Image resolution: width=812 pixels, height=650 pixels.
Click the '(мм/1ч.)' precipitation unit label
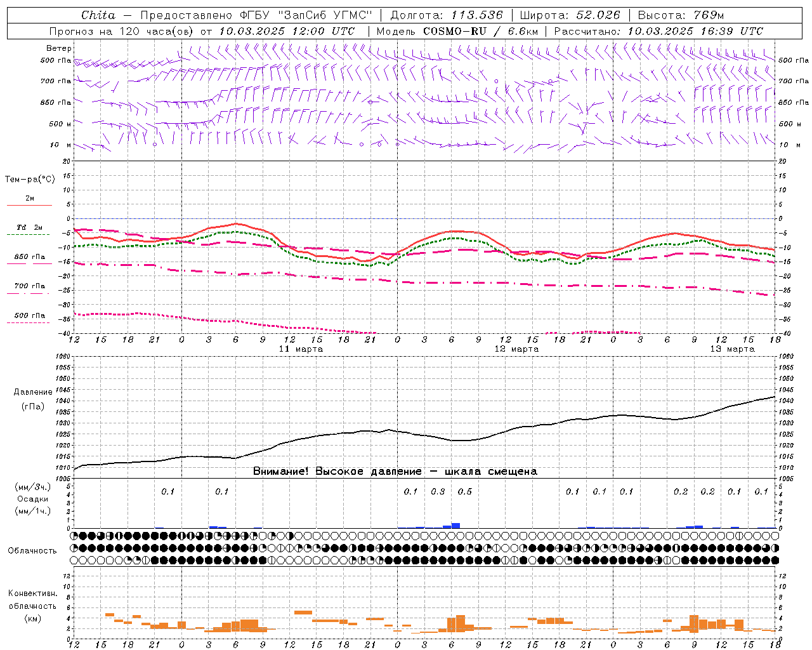pos(33,511)
